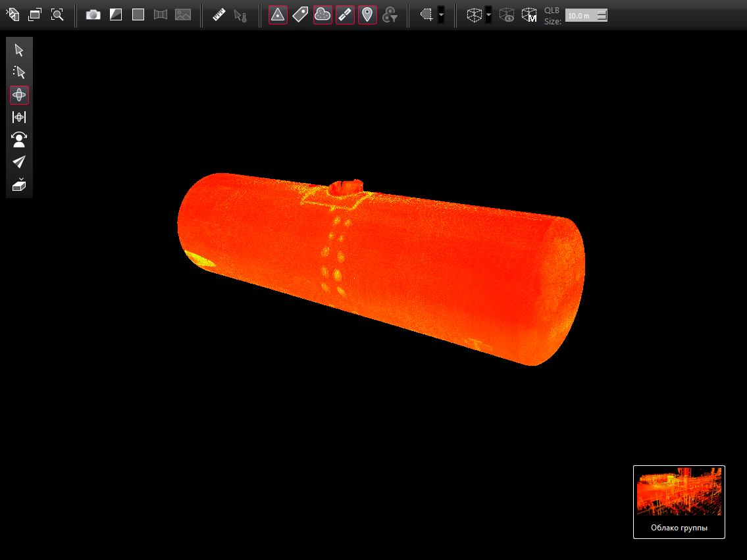Screen dimensions: 747x560
Task: Click the orange tank point cloud
Action: (x=381, y=269)
